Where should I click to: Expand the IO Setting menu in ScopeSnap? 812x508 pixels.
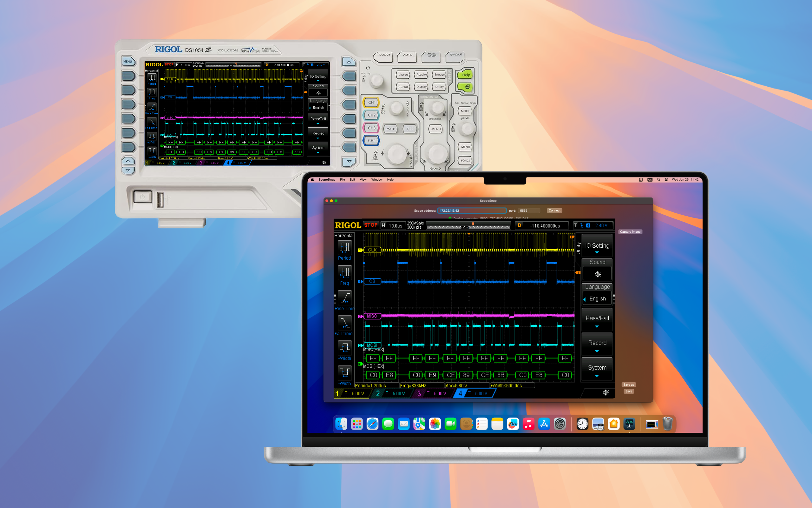pos(597,247)
